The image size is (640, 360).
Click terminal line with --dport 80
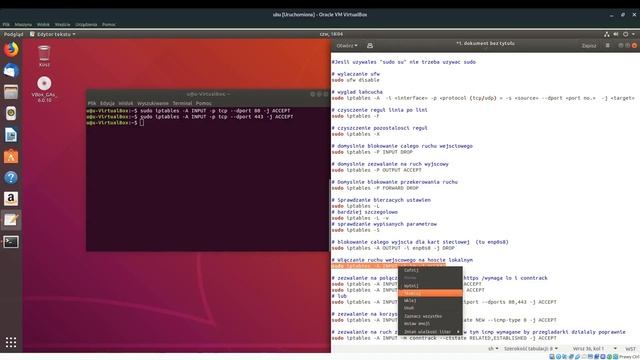coord(189,111)
